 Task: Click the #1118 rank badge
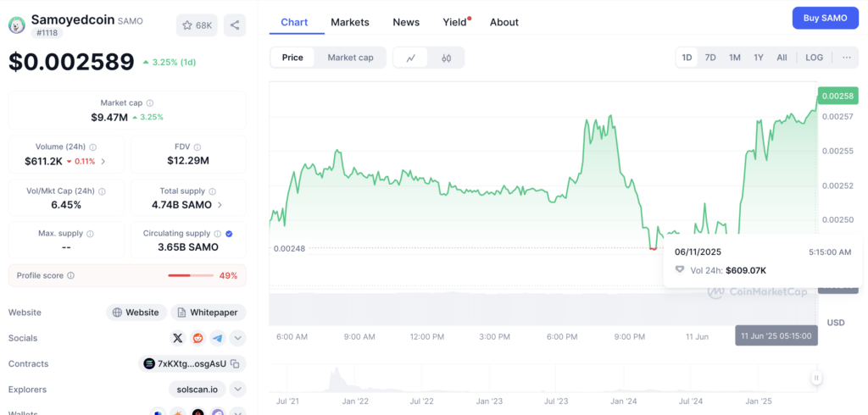tap(47, 33)
